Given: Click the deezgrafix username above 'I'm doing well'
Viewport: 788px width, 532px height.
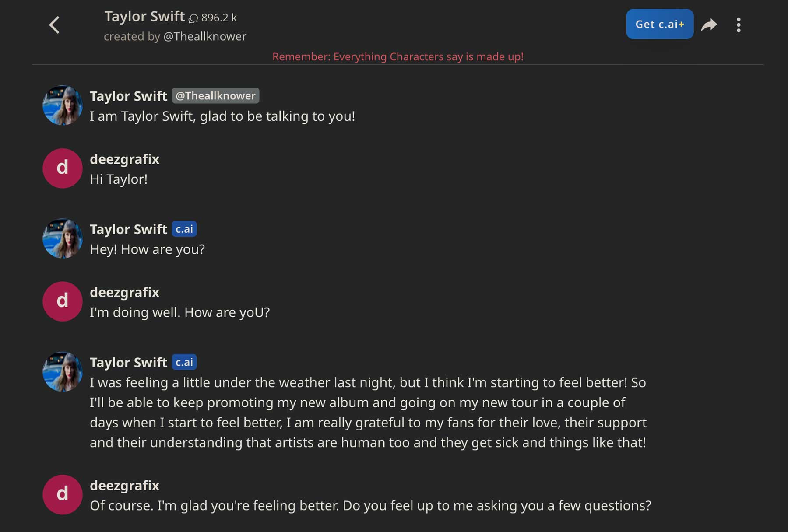Looking at the screenshot, I should click(125, 292).
